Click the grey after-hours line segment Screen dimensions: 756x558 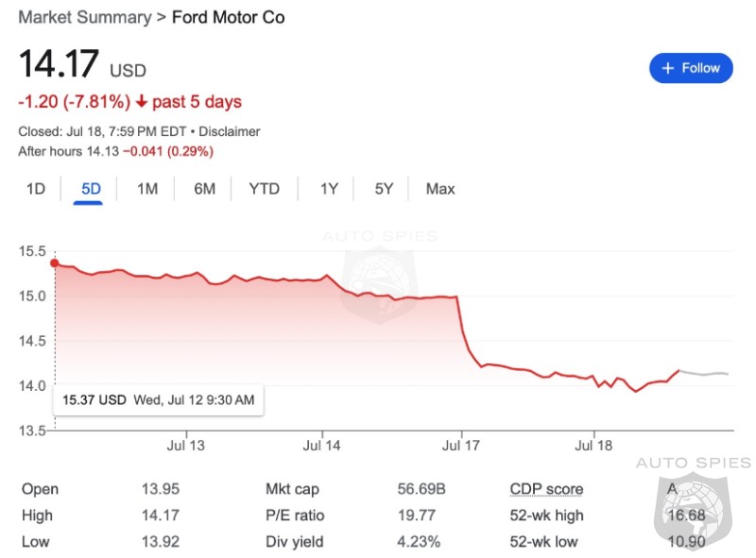704,374
